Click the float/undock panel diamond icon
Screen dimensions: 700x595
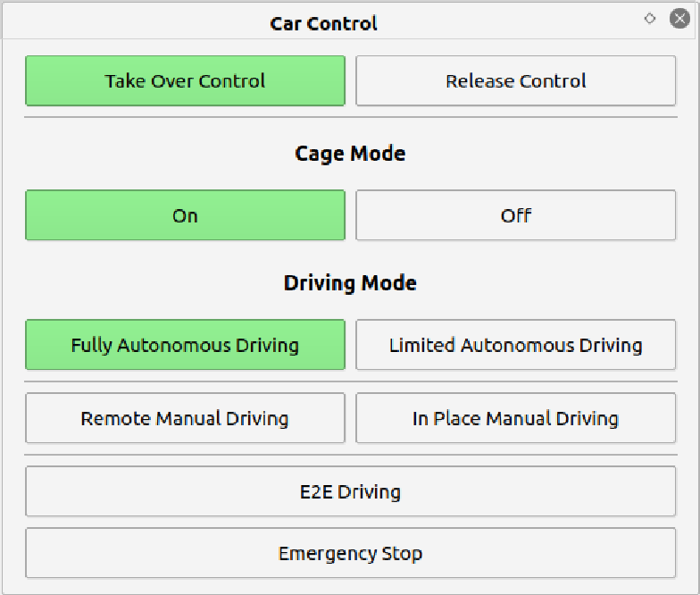[x=650, y=19]
